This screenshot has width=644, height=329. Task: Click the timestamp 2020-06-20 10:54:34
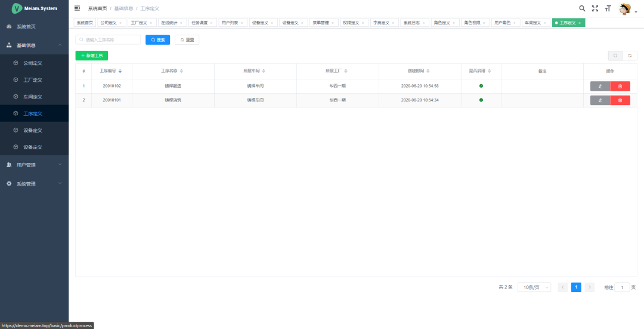[x=420, y=100]
